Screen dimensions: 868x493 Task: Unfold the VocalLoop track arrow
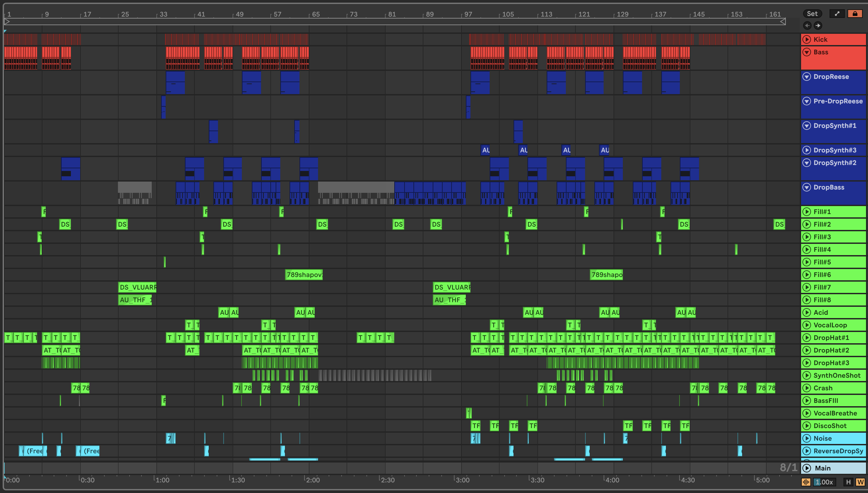pos(807,325)
